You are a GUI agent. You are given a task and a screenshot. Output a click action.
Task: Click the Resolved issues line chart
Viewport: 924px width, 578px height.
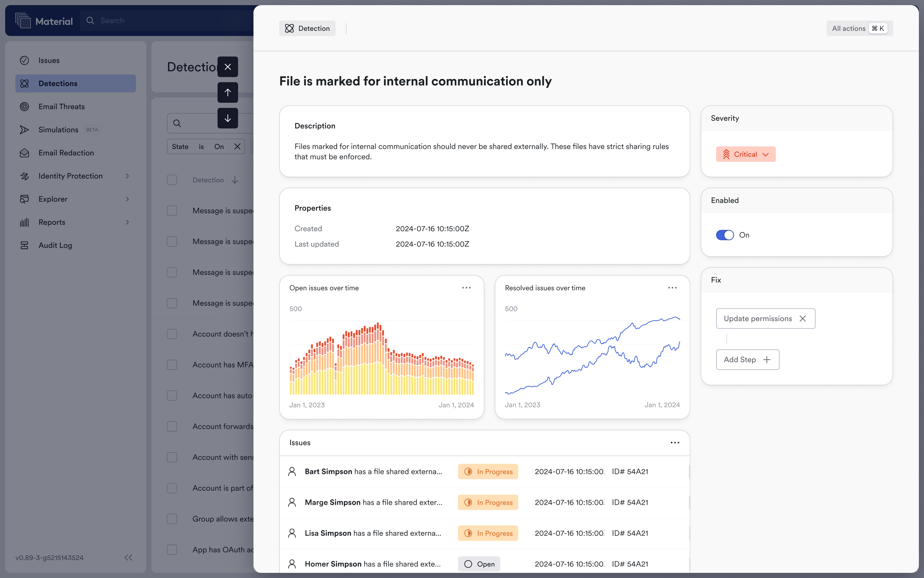592,355
